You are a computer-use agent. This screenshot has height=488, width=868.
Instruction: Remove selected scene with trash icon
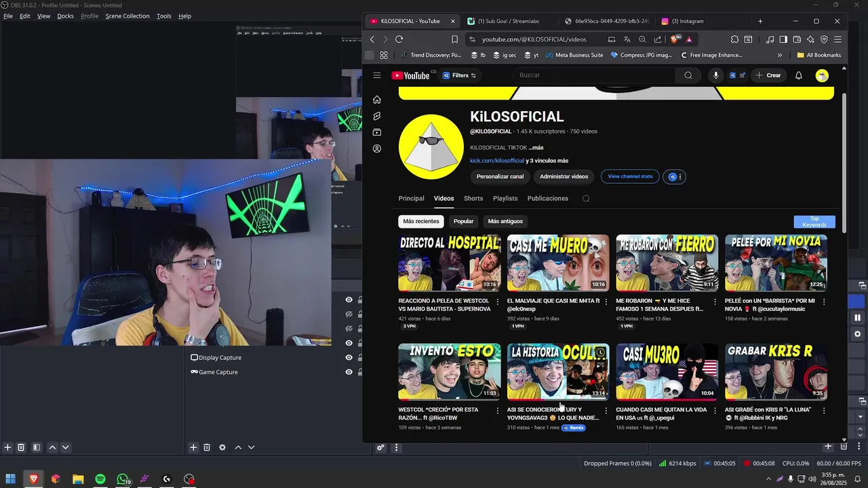pos(21,447)
